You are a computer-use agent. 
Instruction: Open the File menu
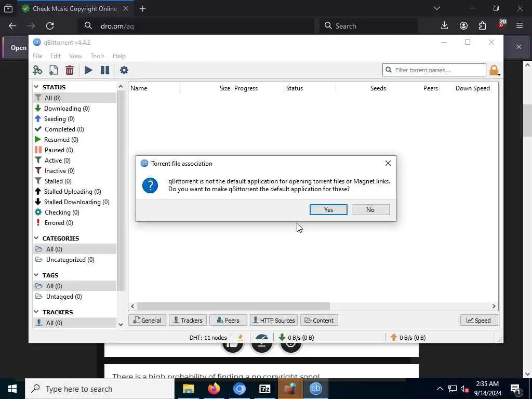pos(37,56)
